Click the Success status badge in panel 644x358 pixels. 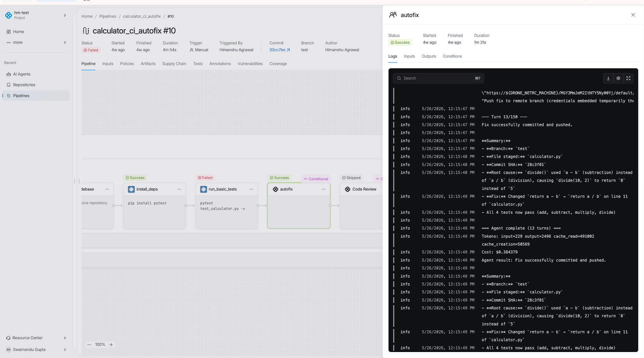[x=400, y=43]
